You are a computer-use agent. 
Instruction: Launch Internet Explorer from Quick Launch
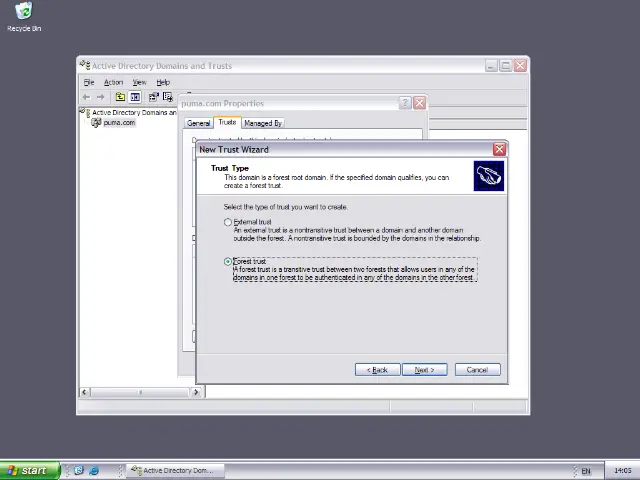[94, 471]
